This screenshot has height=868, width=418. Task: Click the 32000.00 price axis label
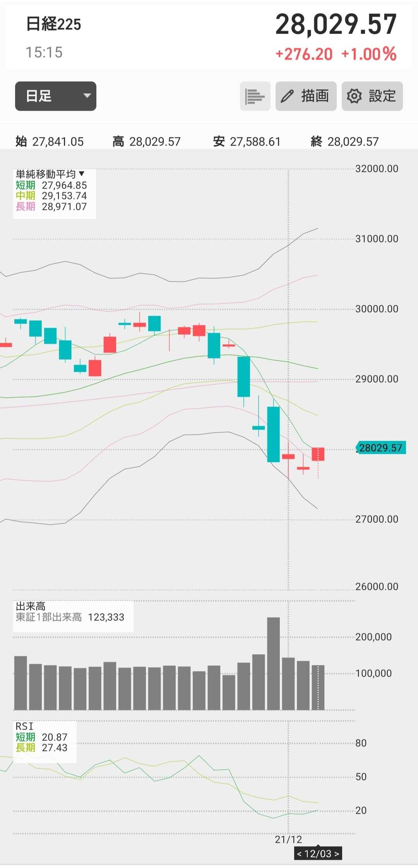click(377, 168)
